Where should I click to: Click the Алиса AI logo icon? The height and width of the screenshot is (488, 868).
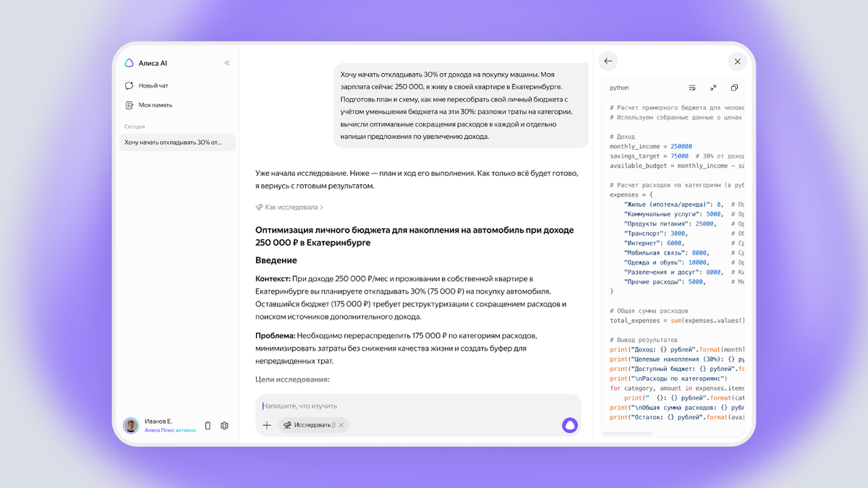click(x=129, y=63)
